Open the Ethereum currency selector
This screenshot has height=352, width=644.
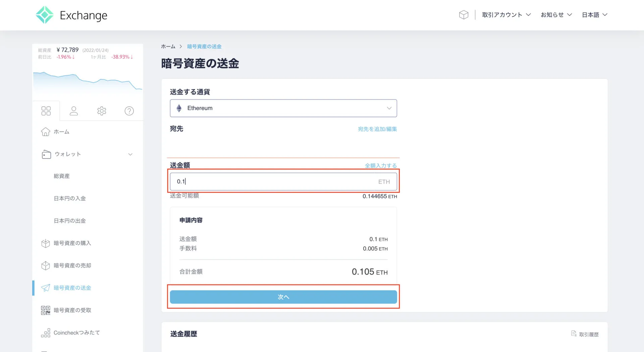(x=283, y=108)
